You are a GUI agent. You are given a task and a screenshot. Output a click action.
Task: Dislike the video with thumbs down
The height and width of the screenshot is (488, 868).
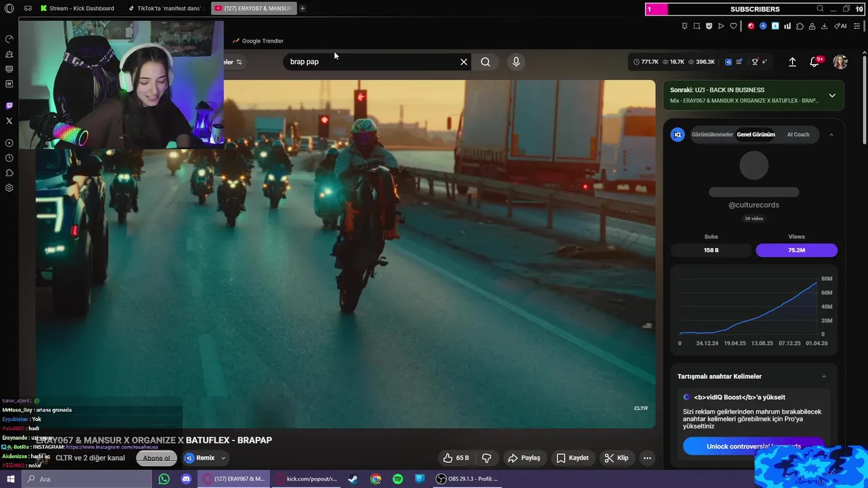(486, 458)
